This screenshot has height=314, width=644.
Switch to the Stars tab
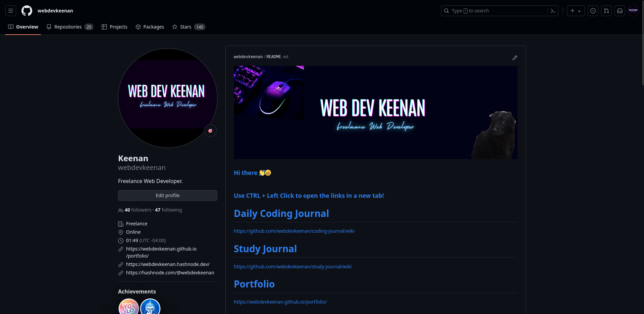click(x=189, y=27)
